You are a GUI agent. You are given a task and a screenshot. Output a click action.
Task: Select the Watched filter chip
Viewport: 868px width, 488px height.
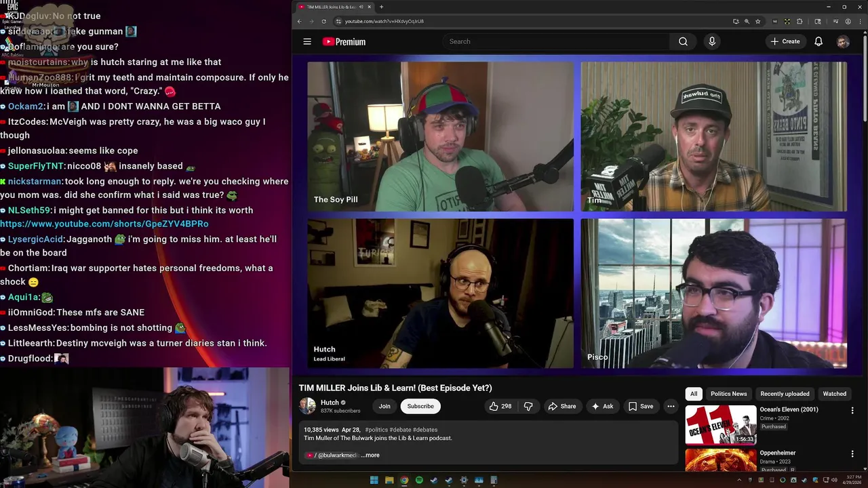834,394
